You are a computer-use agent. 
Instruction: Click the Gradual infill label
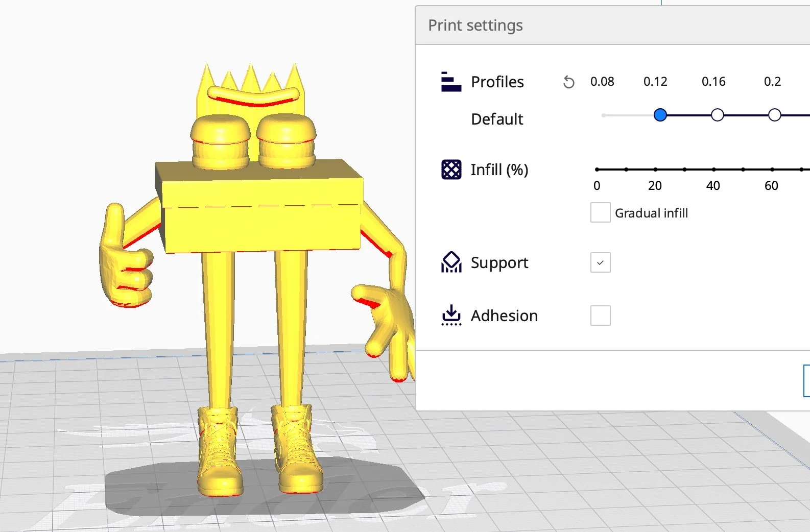click(651, 213)
